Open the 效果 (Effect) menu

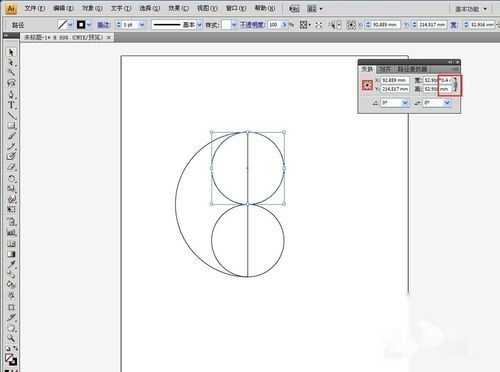(x=178, y=8)
